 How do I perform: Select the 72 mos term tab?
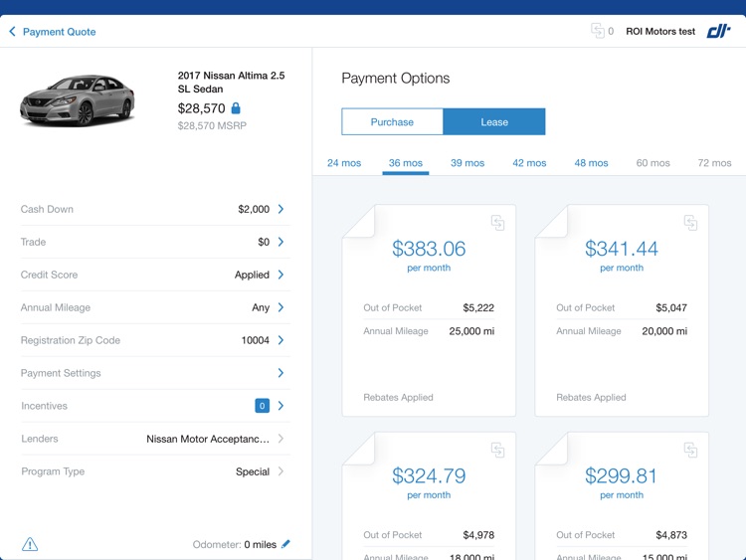pos(714,163)
